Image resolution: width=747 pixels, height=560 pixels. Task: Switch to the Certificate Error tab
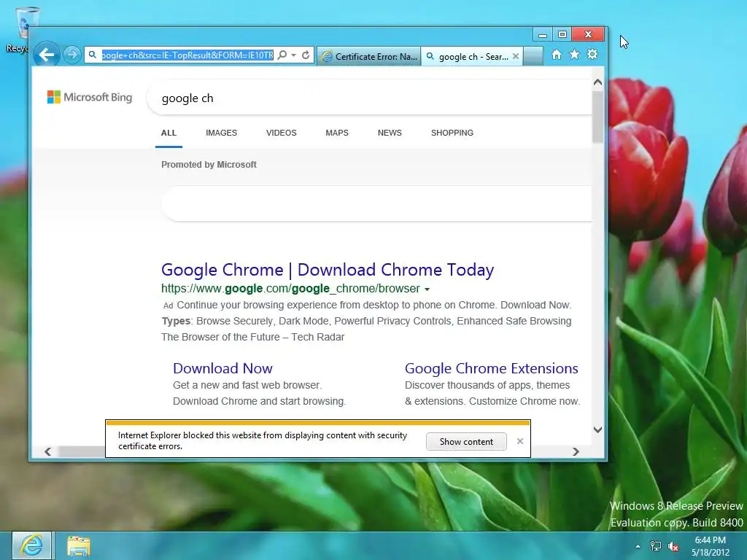tap(369, 56)
